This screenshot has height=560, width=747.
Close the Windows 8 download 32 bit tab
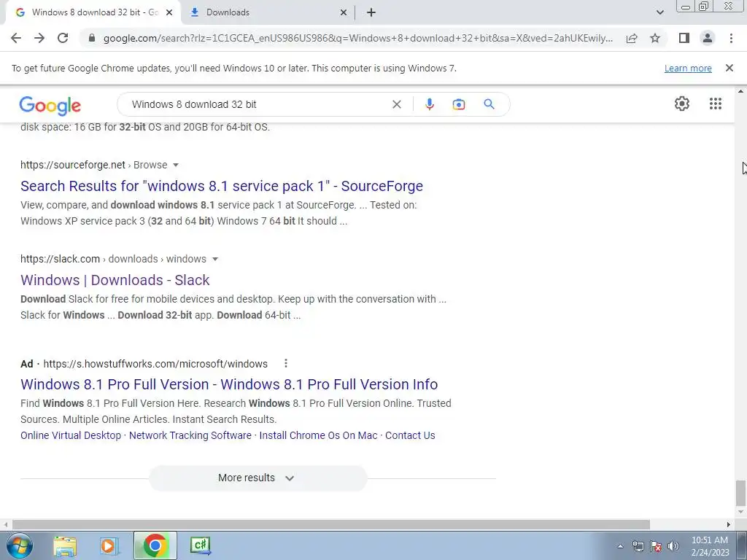click(x=169, y=13)
